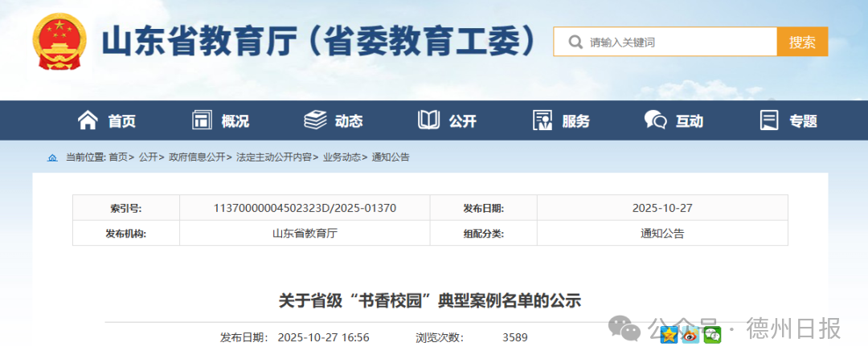Screen dimensions: 868x363
Task: Share to WeChat green icon
Action: tap(712, 336)
